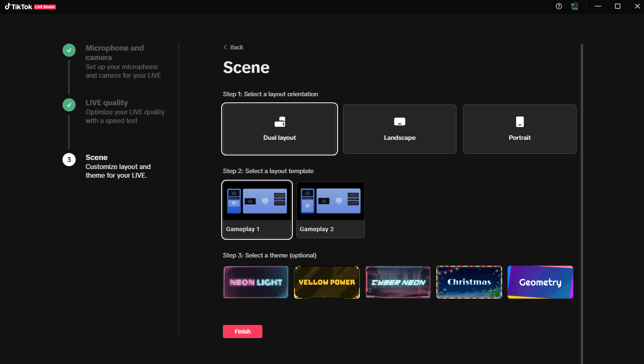The width and height of the screenshot is (644, 364).
Task: Click the 'Step 3: Select a theme (optional)' text
Action: pyautogui.click(x=270, y=255)
